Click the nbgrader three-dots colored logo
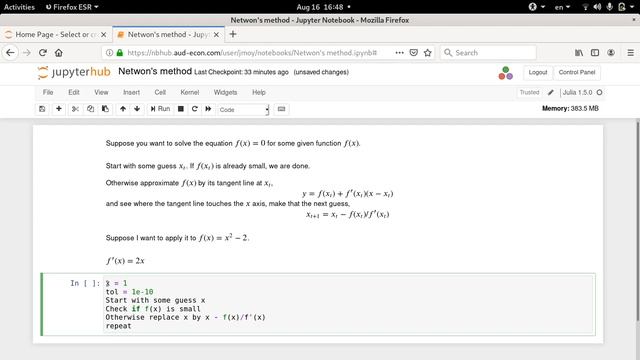This screenshot has height=360, width=640. [505, 73]
